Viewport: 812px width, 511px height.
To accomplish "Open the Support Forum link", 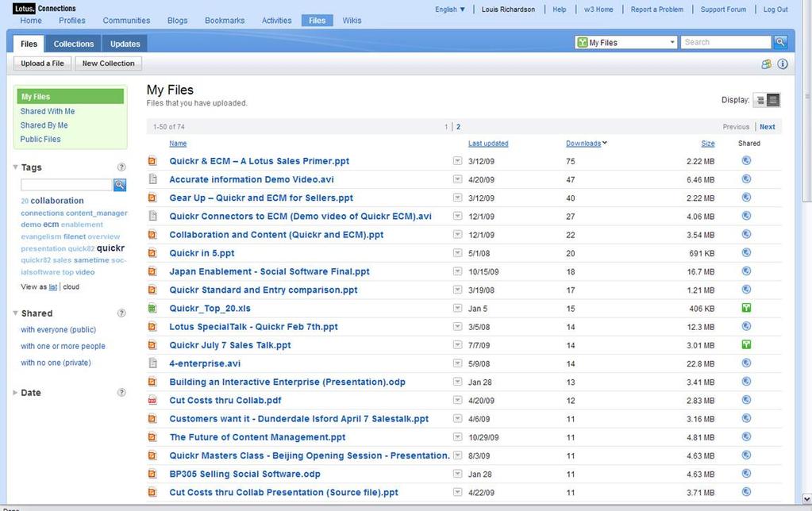I will click(723, 10).
